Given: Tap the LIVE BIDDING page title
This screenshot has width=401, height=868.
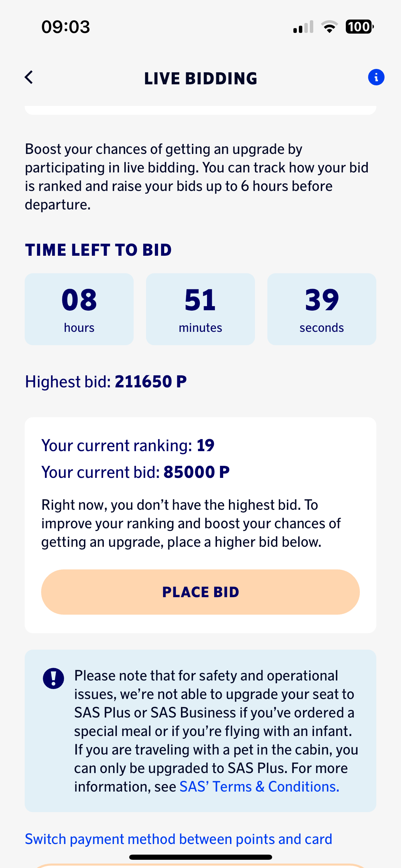Looking at the screenshot, I should (200, 79).
